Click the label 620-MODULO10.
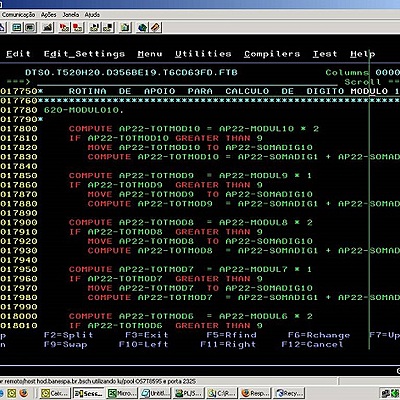400x400 pixels. click(x=83, y=110)
